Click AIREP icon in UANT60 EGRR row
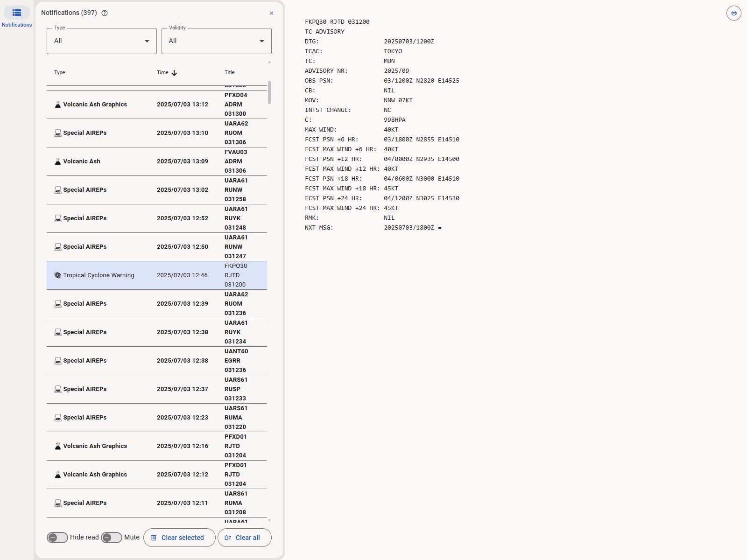Viewport: 747px width, 560px height. [x=58, y=361]
